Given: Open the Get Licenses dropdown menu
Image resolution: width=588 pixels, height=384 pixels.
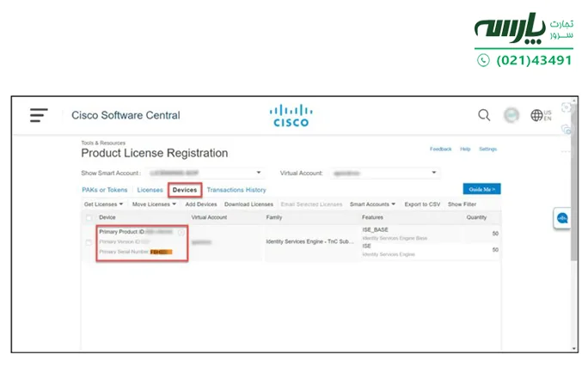Looking at the screenshot, I should [103, 204].
